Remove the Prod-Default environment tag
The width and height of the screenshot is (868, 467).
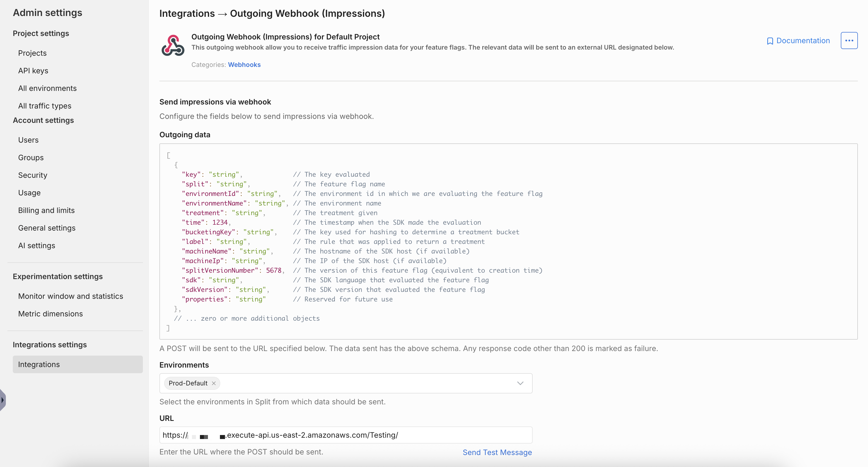tap(214, 383)
